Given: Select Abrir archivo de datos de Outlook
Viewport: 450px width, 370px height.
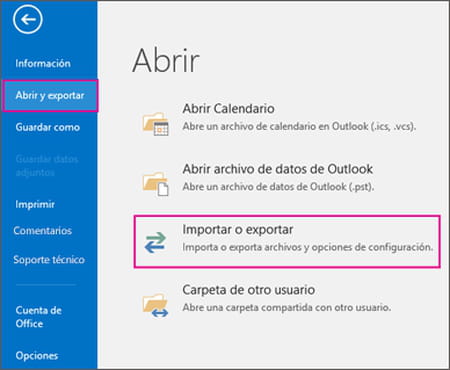Looking at the screenshot, I should [x=278, y=169].
